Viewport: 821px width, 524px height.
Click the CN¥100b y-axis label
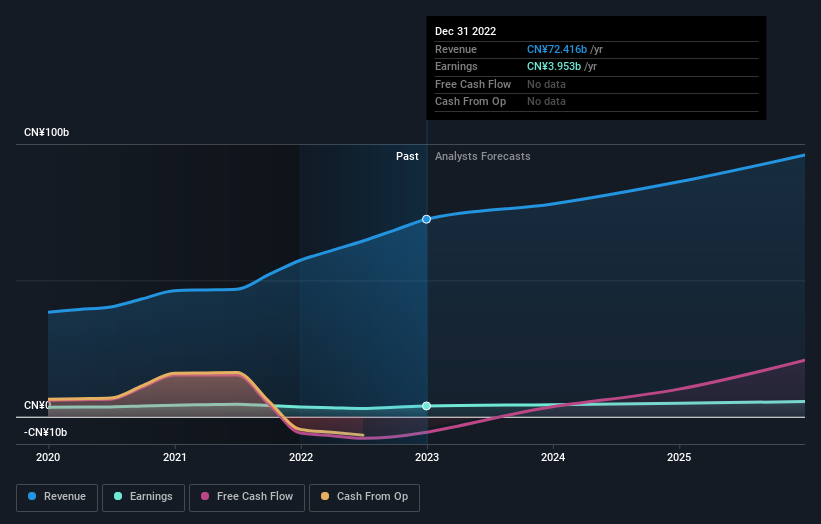(x=47, y=132)
